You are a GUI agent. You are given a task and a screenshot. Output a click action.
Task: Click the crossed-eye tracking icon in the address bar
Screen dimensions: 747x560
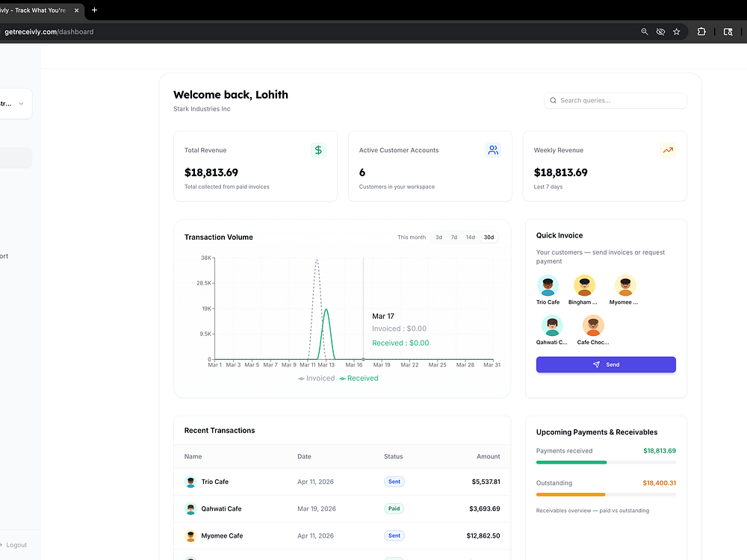[x=660, y=32]
